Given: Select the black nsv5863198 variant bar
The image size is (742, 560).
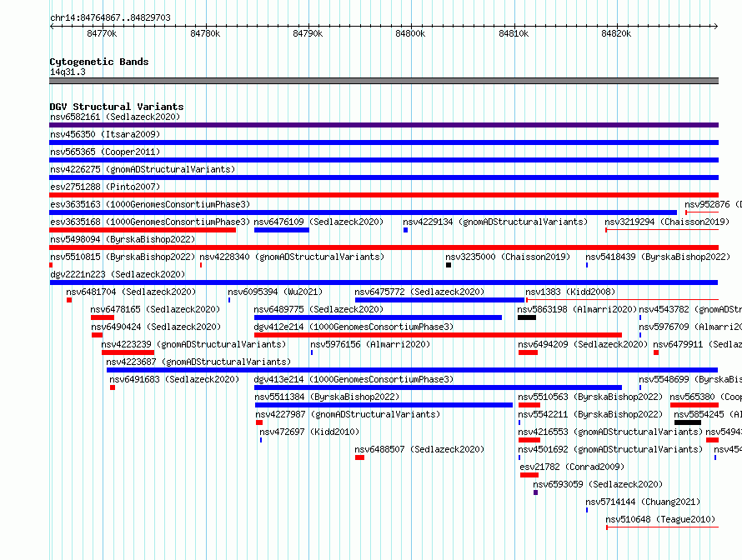Looking at the screenshot, I should [527, 317].
